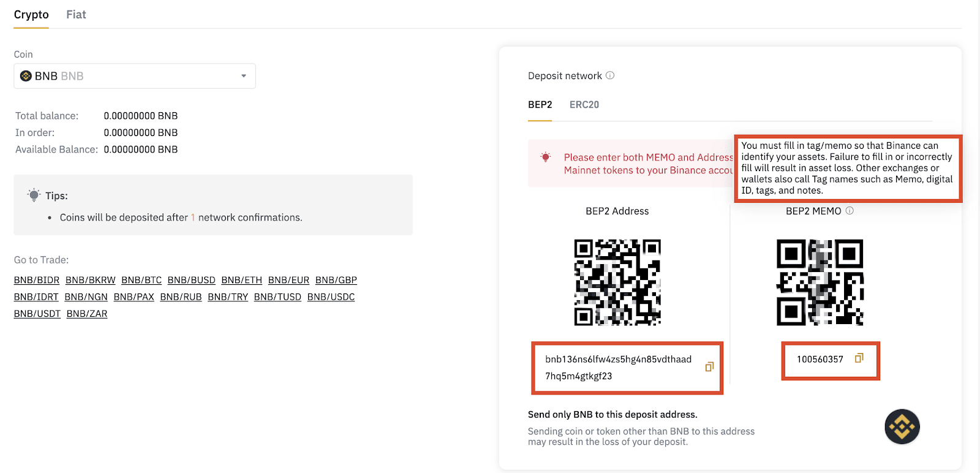Open the BEP2 Address QR code
Image resolution: width=980 pixels, height=473 pixels.
pyautogui.click(x=617, y=282)
